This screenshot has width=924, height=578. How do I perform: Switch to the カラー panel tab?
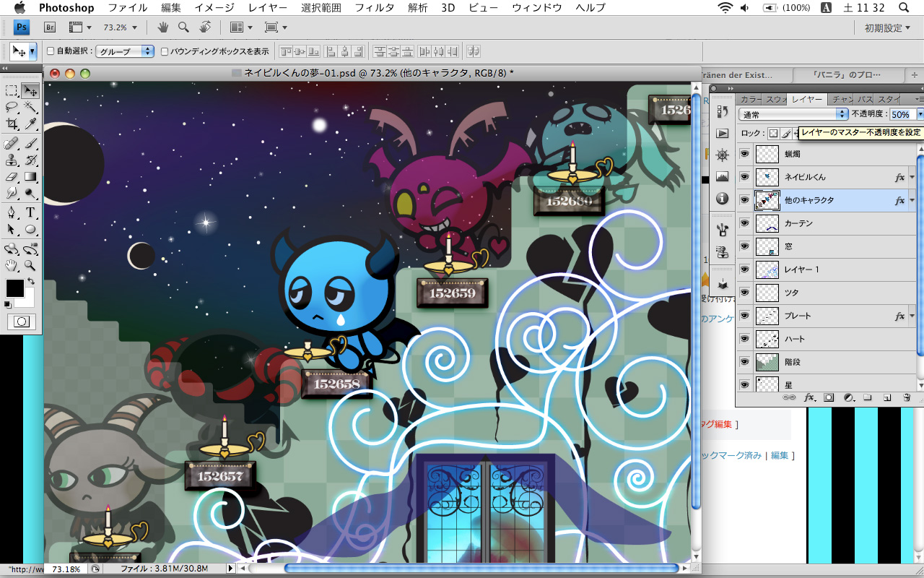pos(751,100)
